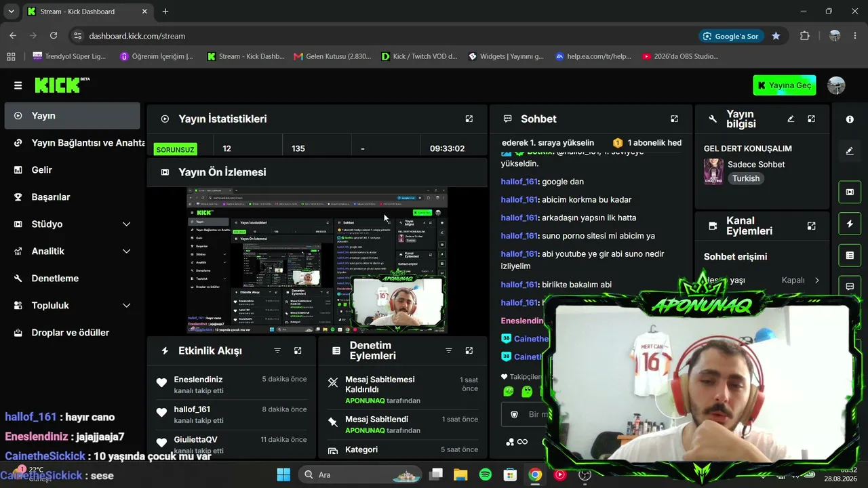Image resolution: width=868 pixels, height=488 pixels.
Task: Open File Explorer from the taskbar
Action: pyautogui.click(x=460, y=474)
